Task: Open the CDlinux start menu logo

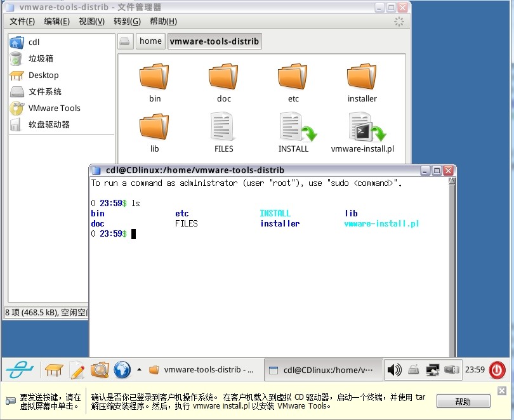Action: click(20, 369)
